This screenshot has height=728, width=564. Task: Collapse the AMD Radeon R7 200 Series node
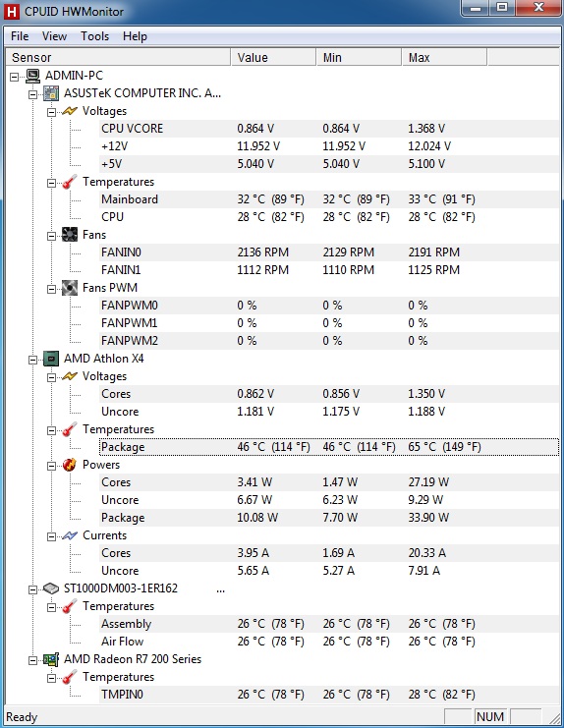[x=33, y=660]
